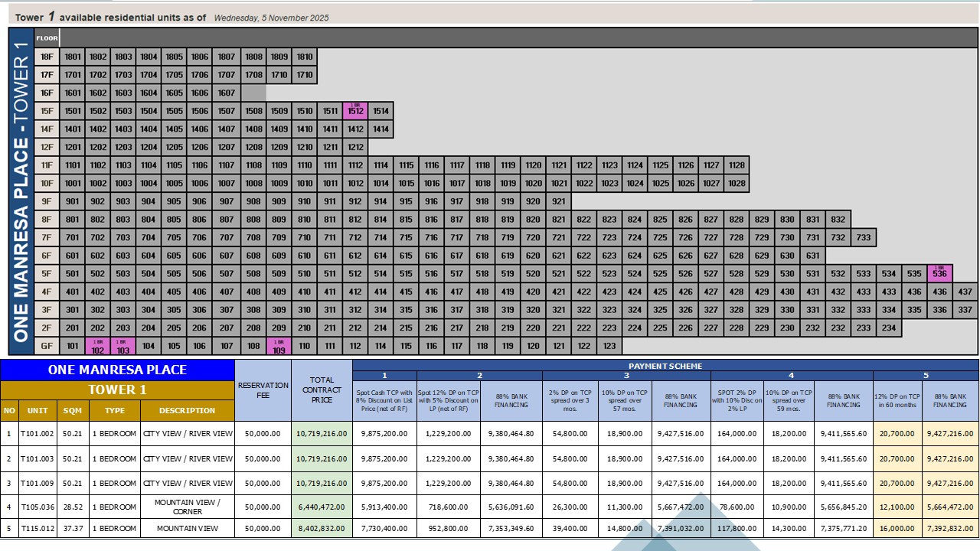
Task: Click total contract price 8,402,832.00
Action: (322, 528)
